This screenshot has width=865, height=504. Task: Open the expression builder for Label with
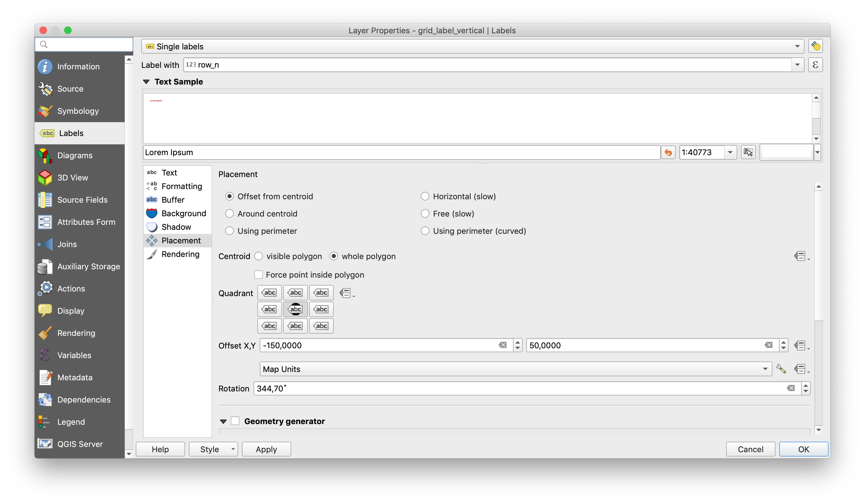[x=816, y=64]
